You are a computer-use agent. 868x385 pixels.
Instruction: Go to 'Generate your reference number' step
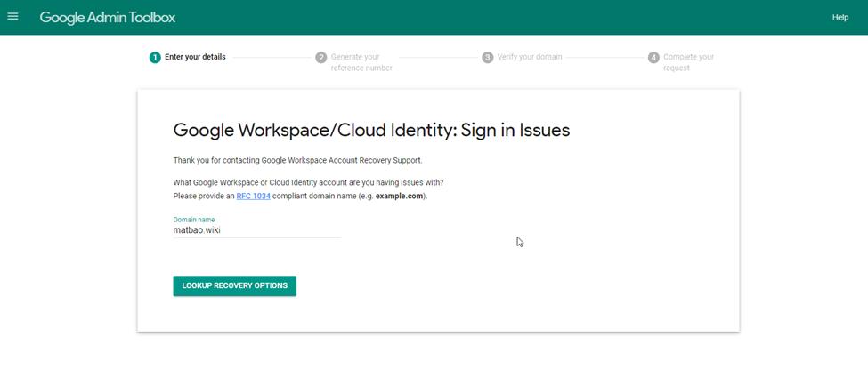(x=361, y=62)
